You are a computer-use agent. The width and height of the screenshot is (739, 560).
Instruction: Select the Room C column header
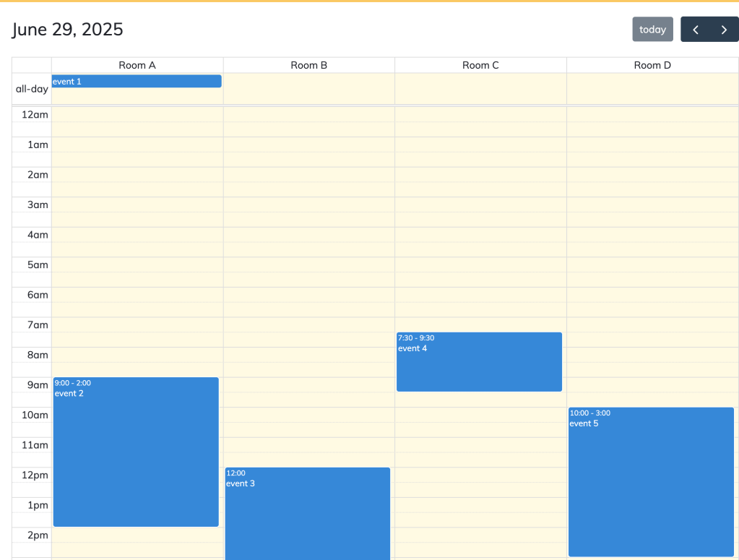tap(480, 65)
